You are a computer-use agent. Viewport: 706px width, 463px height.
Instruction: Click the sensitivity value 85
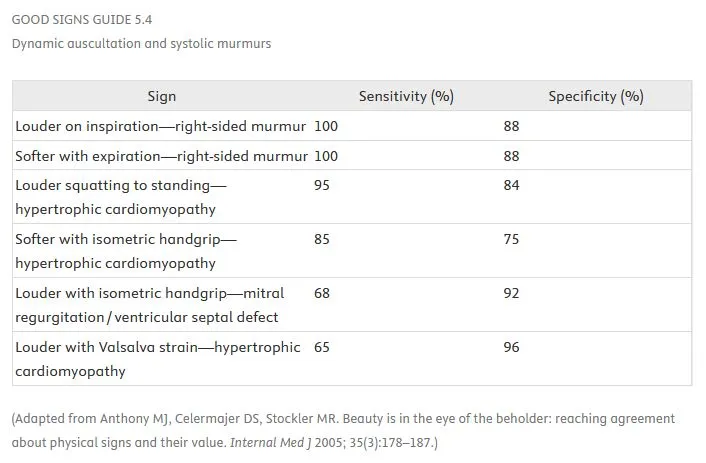tap(322, 240)
